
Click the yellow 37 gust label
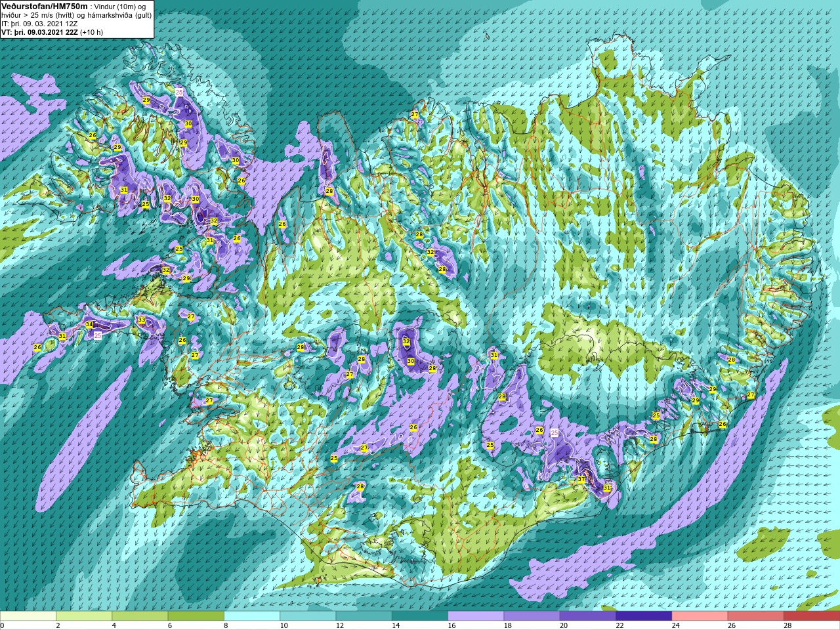coord(581,480)
